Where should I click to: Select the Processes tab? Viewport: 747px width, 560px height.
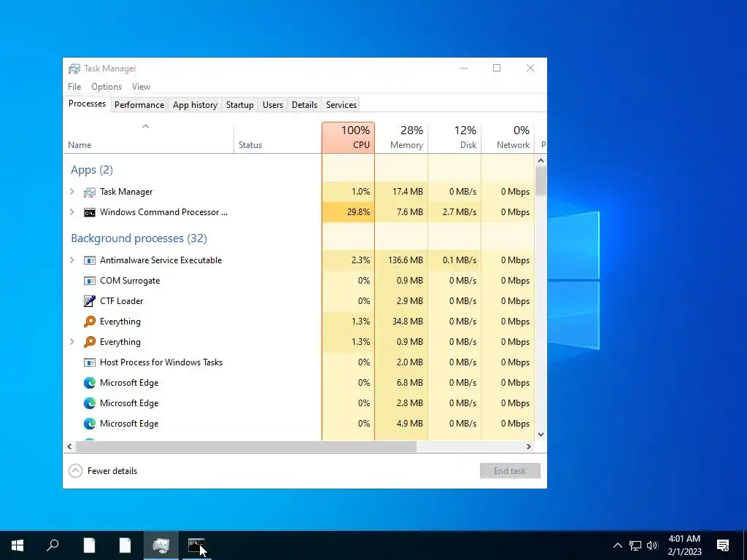(x=88, y=104)
